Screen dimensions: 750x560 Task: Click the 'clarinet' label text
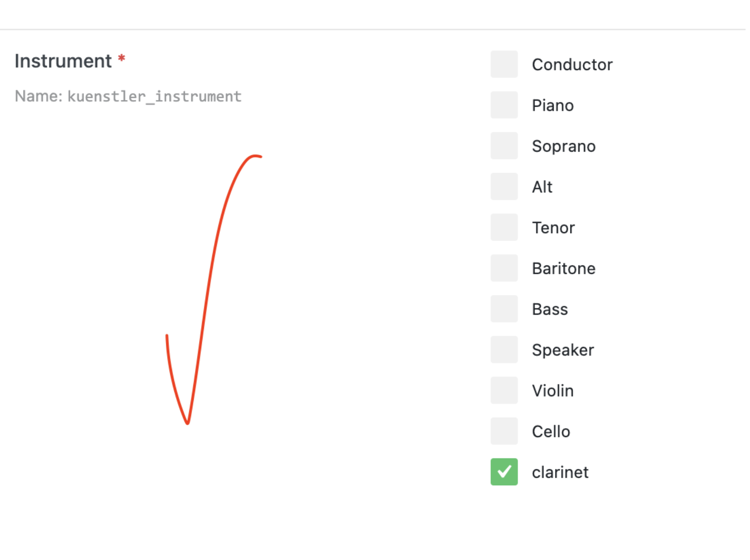[x=560, y=472]
